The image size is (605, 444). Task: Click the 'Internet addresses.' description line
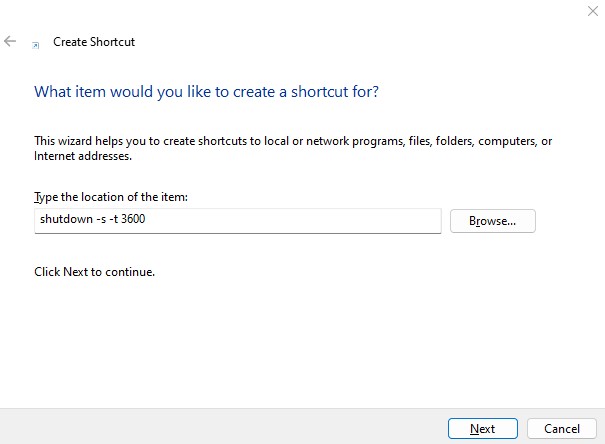pyautogui.click(x=83, y=156)
